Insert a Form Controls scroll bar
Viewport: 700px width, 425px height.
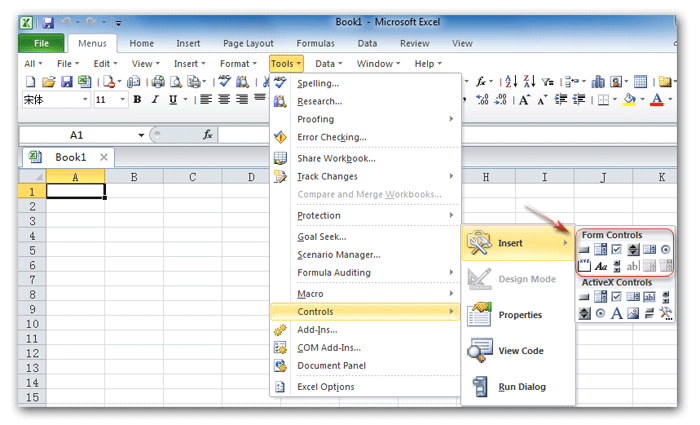pos(617,267)
